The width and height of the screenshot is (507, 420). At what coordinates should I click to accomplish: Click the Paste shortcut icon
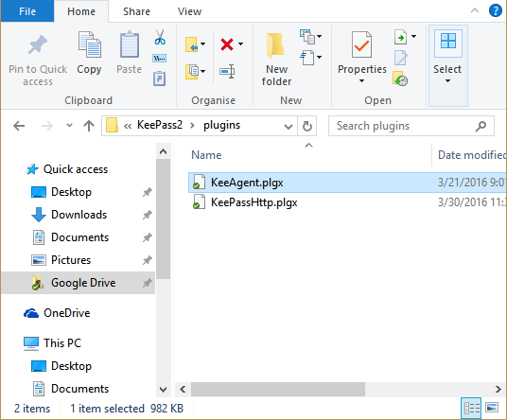[160, 79]
